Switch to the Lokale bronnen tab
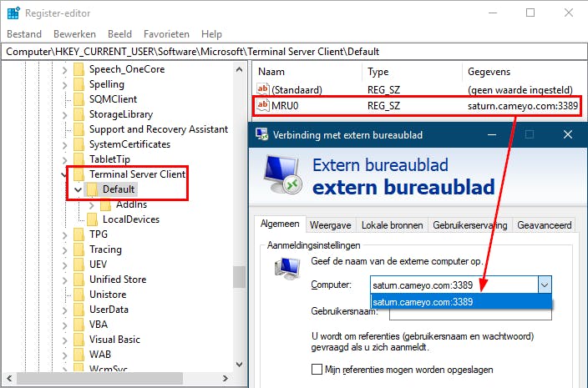The width and height of the screenshot is (588, 388). pyautogui.click(x=392, y=225)
